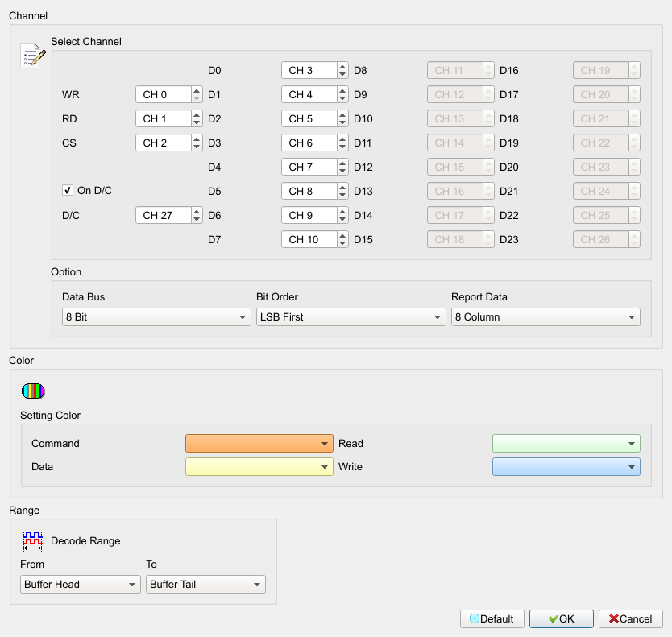The image size is (672, 637).
Task: Increase the WR channel stepper
Action: tap(197, 91)
